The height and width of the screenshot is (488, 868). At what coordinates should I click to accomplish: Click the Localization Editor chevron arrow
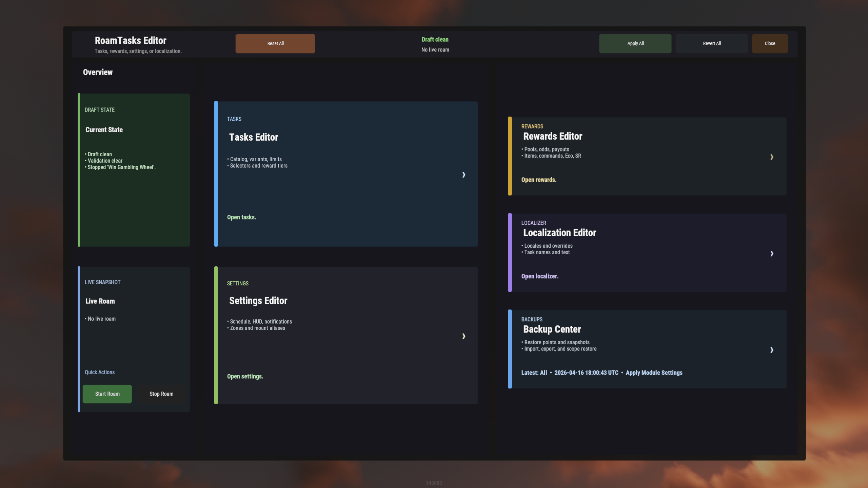coord(771,253)
